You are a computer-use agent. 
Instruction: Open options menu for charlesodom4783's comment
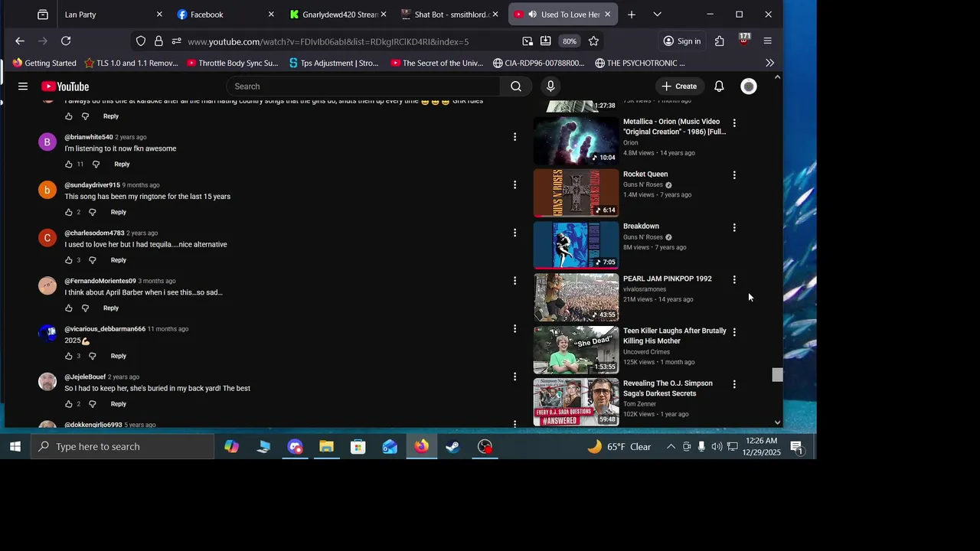(x=514, y=233)
